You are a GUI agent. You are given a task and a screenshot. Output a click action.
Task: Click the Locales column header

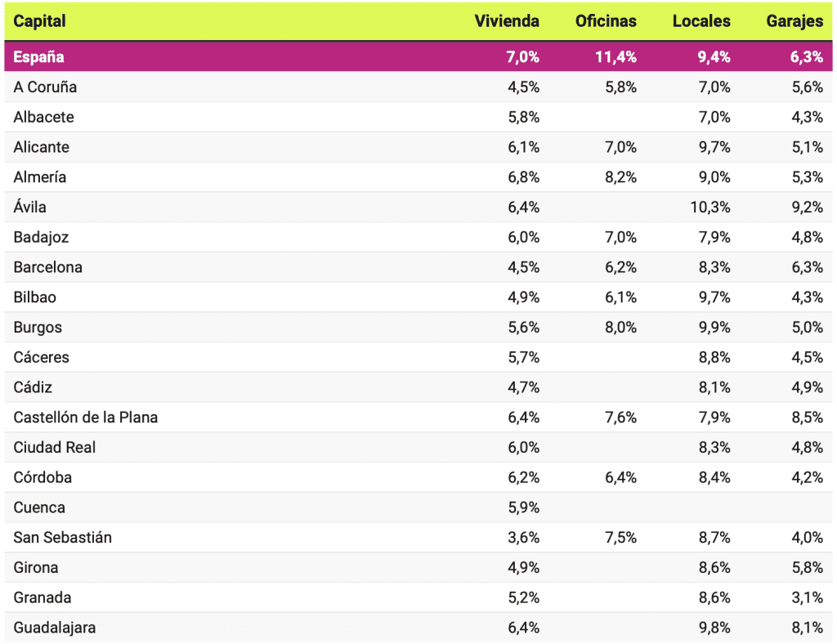pos(701,21)
